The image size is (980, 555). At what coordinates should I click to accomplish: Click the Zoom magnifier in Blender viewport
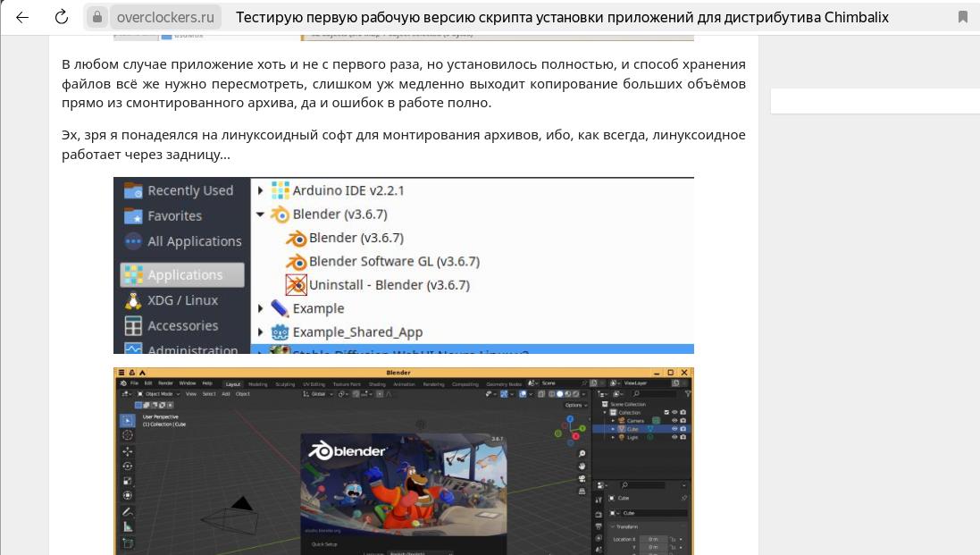[582, 453]
